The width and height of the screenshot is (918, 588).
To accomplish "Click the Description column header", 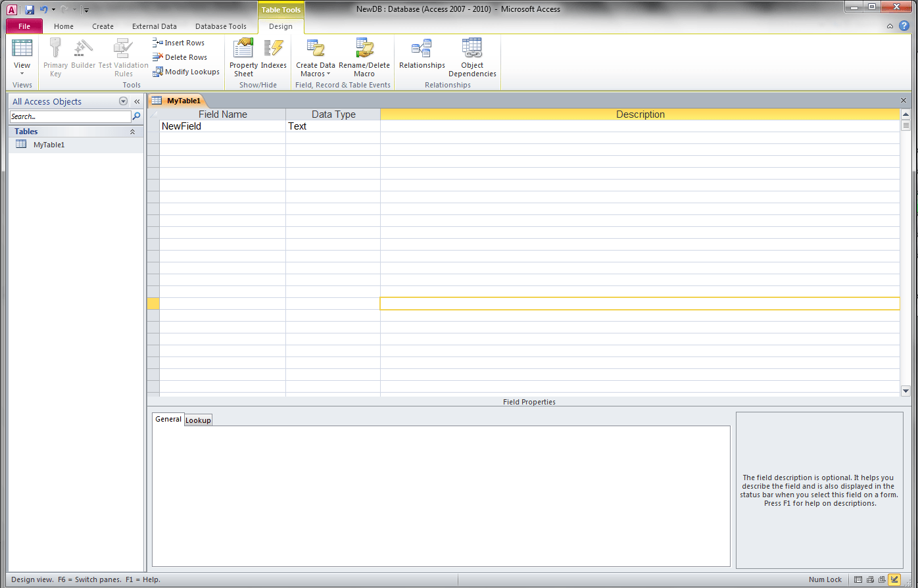I will tap(640, 114).
